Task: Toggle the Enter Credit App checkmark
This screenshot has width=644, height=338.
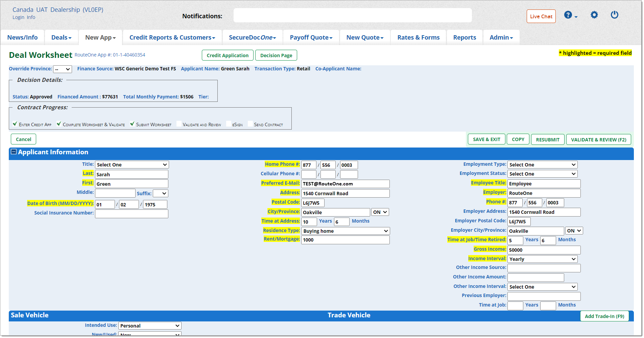Action: (15, 124)
